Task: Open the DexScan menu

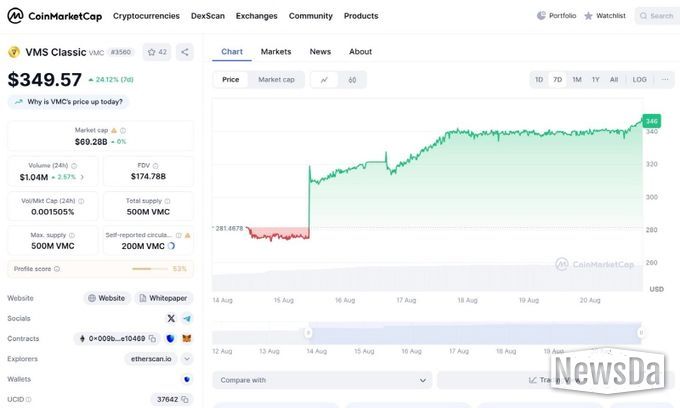Action: (x=208, y=16)
